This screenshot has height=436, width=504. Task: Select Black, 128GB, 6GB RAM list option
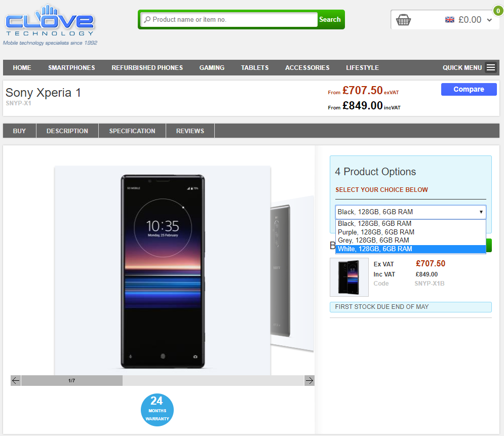tap(410, 224)
